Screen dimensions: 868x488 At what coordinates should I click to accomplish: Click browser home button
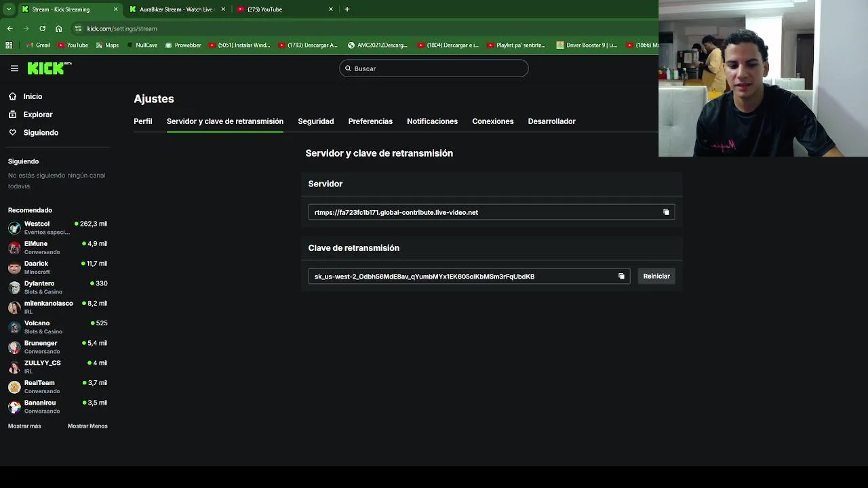[58, 28]
